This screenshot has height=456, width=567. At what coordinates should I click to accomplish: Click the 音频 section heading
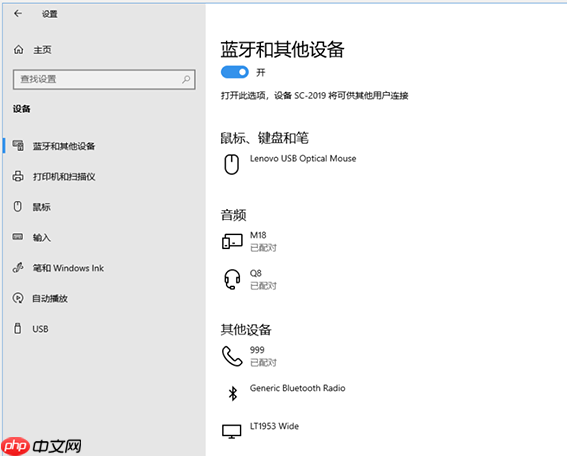[x=233, y=215]
